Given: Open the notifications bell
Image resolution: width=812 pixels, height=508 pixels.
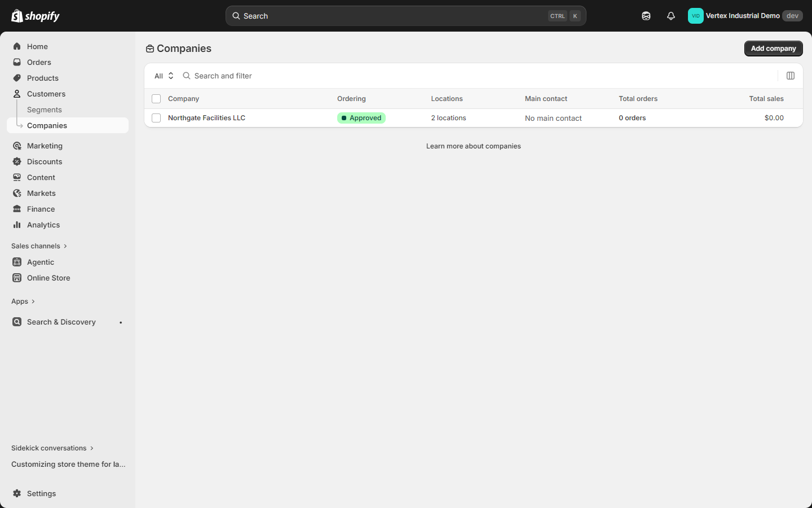Looking at the screenshot, I should tap(671, 16).
